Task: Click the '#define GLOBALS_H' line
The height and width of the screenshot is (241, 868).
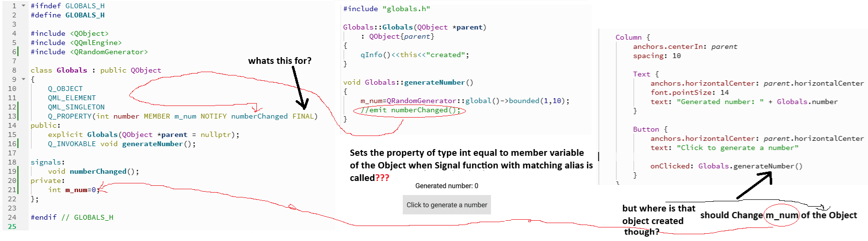Action: (x=68, y=15)
